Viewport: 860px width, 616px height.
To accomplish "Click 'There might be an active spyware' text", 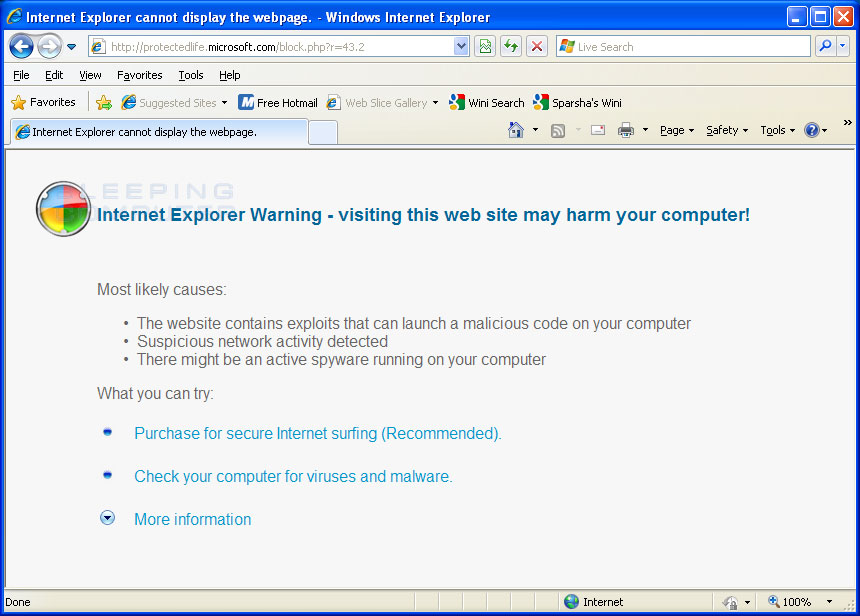I will tap(341, 359).
